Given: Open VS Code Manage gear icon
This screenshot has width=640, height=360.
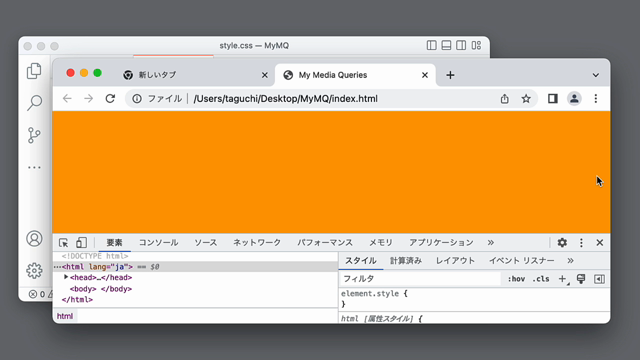Looking at the screenshot, I should point(34,271).
